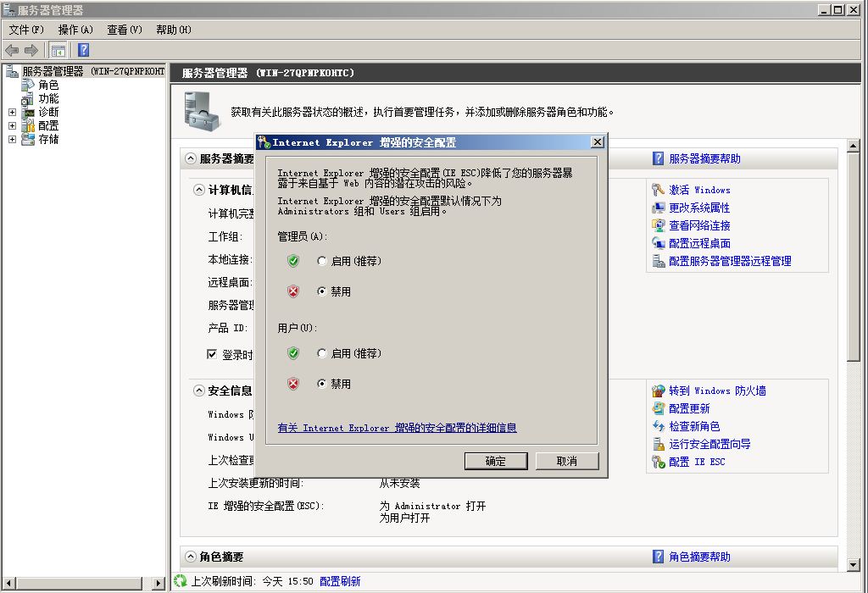
Task: Open the 帮助(H) menu
Action: point(173,30)
